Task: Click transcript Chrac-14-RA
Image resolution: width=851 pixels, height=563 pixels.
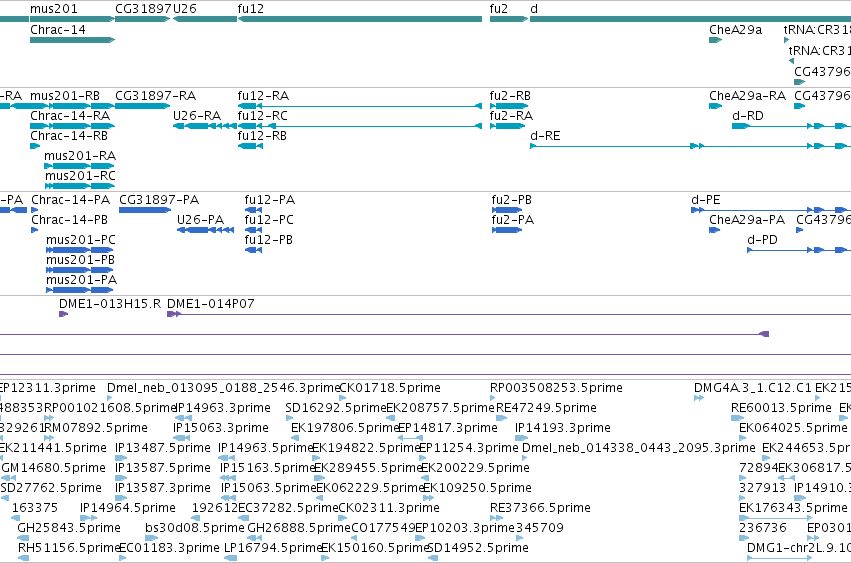Action: coord(70,116)
